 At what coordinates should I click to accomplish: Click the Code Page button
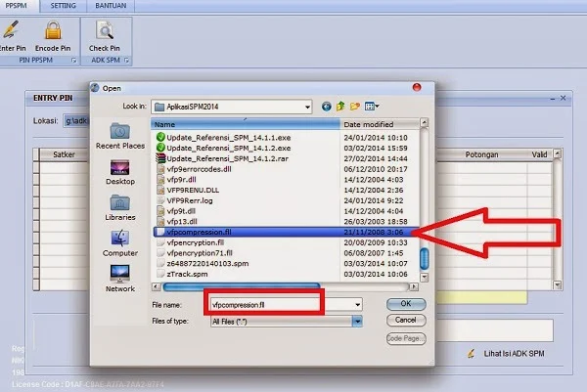pyautogui.click(x=406, y=338)
